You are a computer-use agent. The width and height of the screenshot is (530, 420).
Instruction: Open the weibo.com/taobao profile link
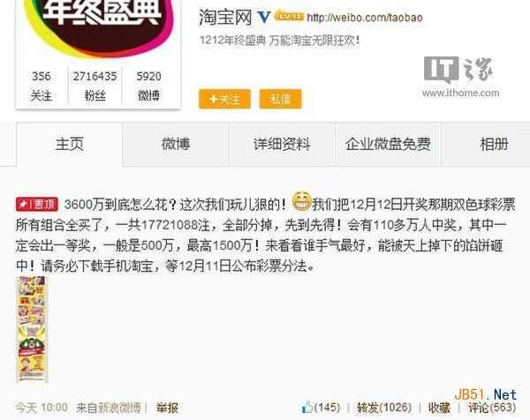pyautogui.click(x=364, y=18)
